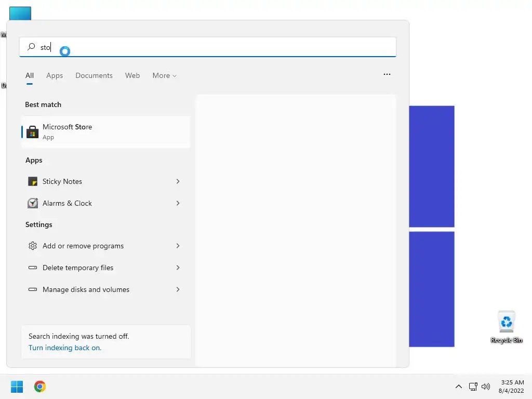Expand Alarms & Clock result details
This screenshot has width=532, height=399.
coord(178,203)
